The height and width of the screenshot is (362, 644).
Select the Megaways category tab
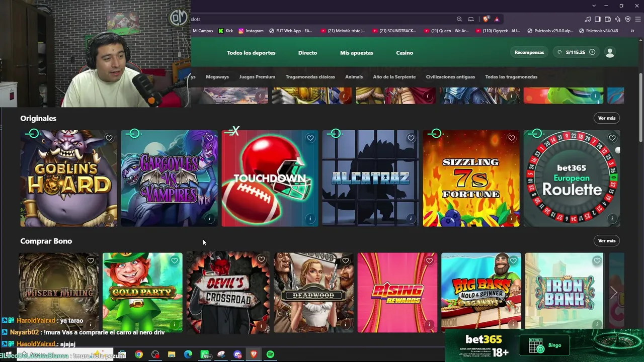click(x=217, y=77)
